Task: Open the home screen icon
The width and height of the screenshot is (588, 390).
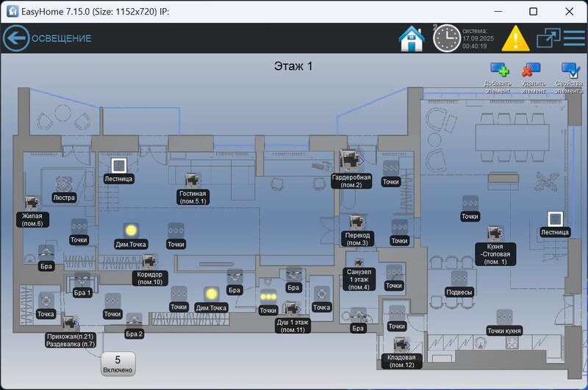Action: pyautogui.click(x=412, y=38)
